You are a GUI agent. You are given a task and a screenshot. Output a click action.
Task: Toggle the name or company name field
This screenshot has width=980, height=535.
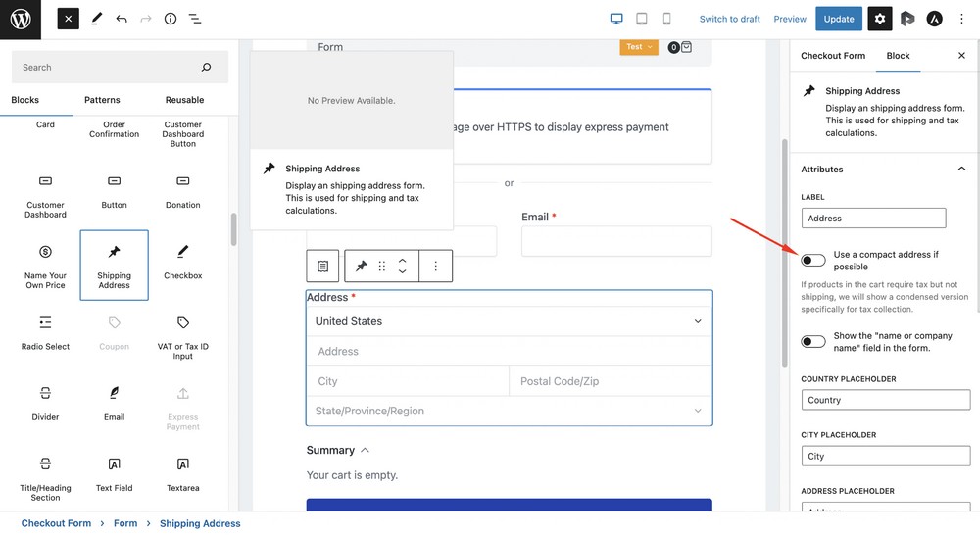click(813, 341)
